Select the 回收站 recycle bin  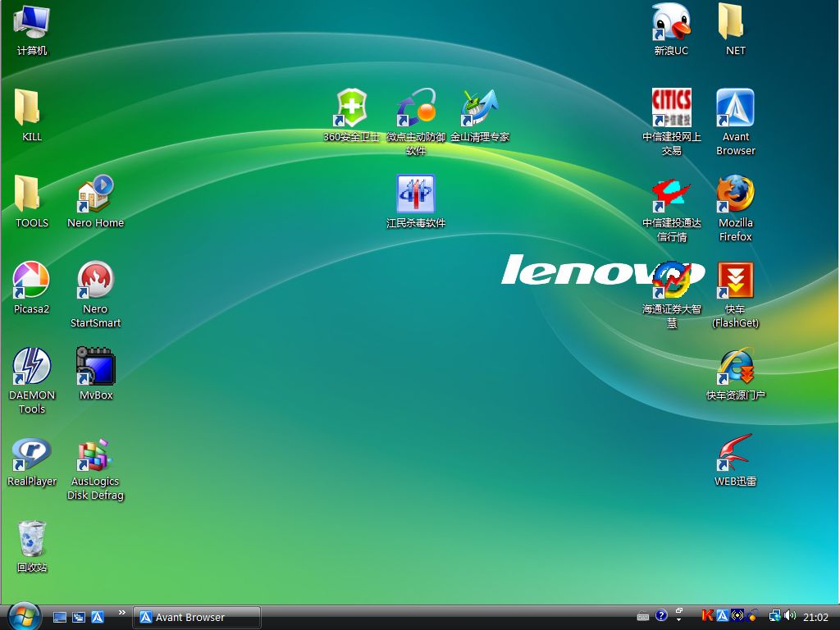(x=32, y=546)
